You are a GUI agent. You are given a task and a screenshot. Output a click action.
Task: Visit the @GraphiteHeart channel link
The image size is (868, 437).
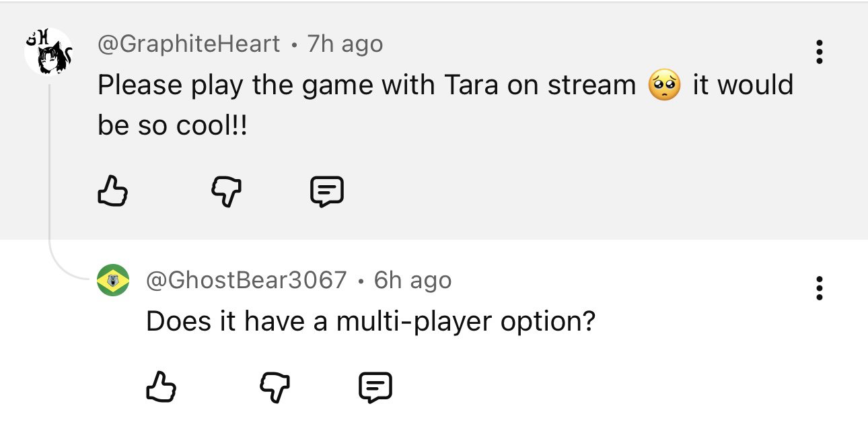[188, 44]
